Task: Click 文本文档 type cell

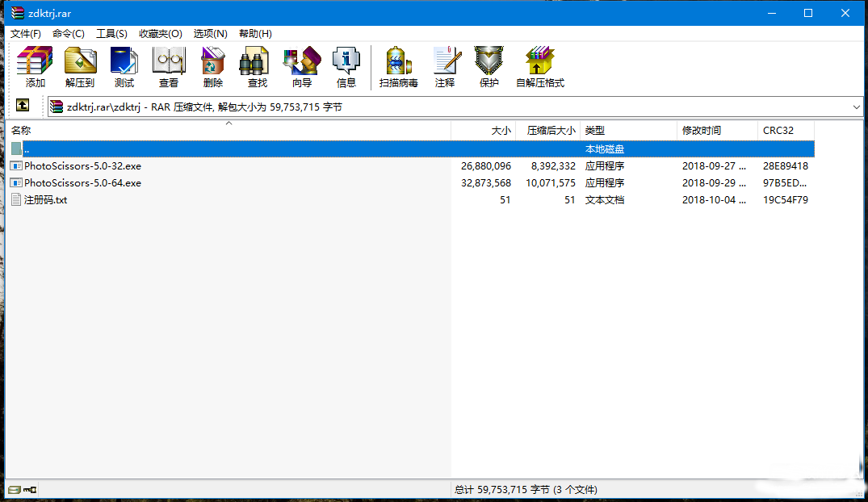Action: tap(605, 200)
